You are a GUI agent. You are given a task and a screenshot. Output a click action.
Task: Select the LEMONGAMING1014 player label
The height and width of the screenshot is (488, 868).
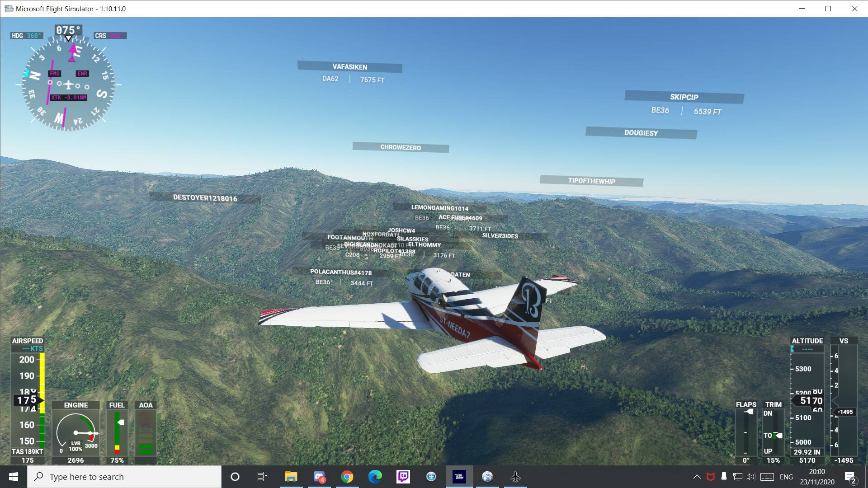[x=439, y=208]
